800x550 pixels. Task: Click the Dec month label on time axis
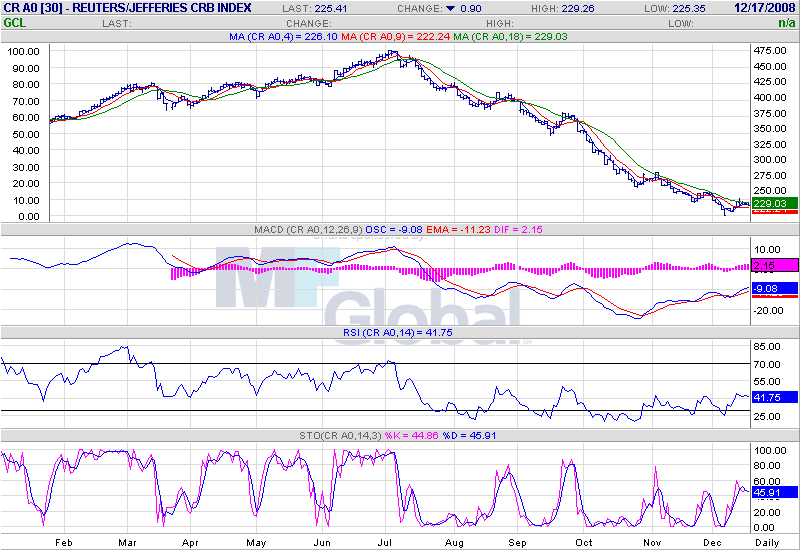coord(712,542)
